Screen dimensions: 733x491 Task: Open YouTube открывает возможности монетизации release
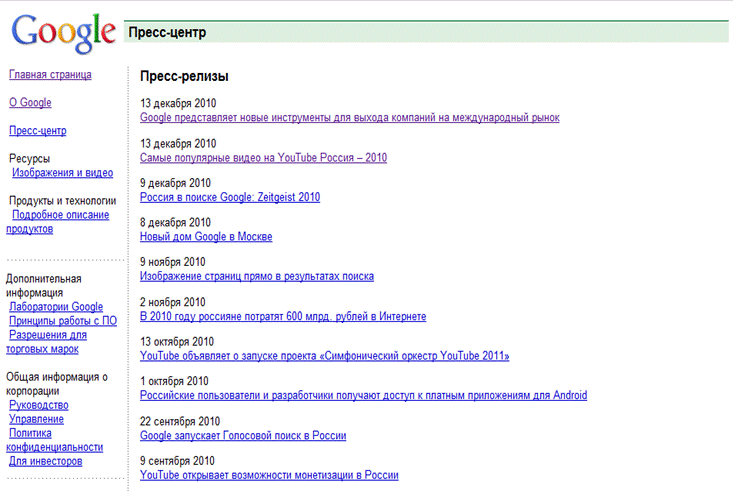tap(269, 475)
